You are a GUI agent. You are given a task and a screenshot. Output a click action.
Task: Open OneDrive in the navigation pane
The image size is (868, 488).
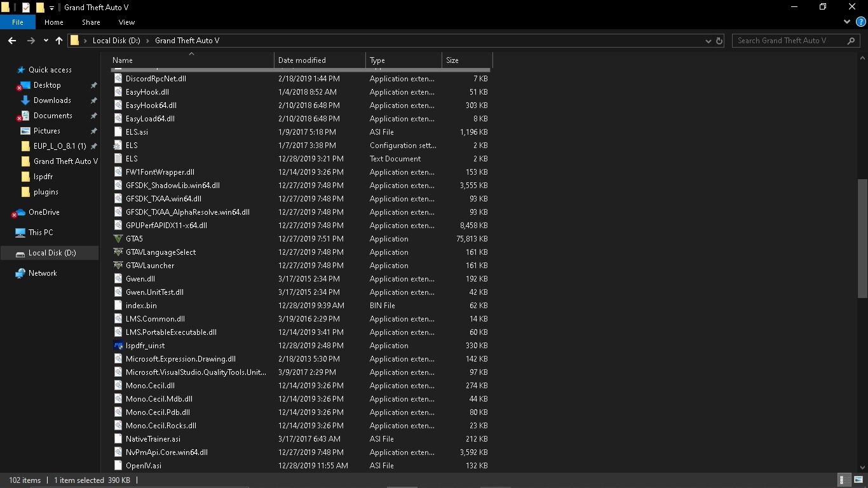coord(43,212)
